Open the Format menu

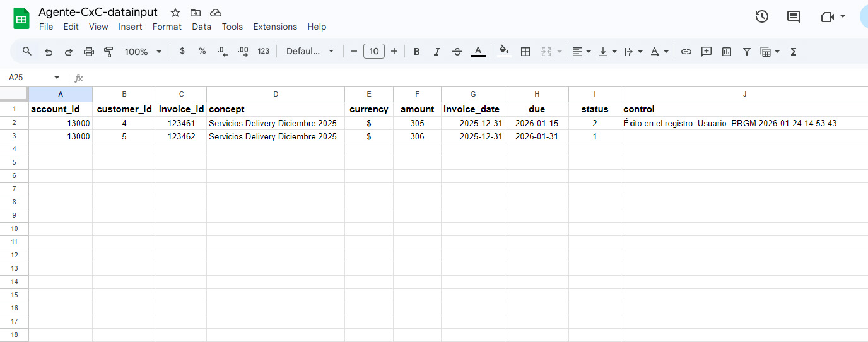(x=167, y=27)
